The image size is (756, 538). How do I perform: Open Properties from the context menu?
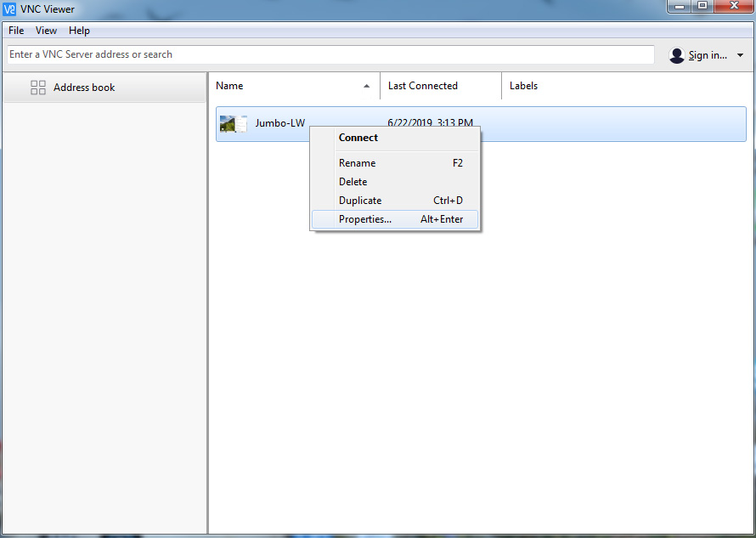(x=365, y=219)
